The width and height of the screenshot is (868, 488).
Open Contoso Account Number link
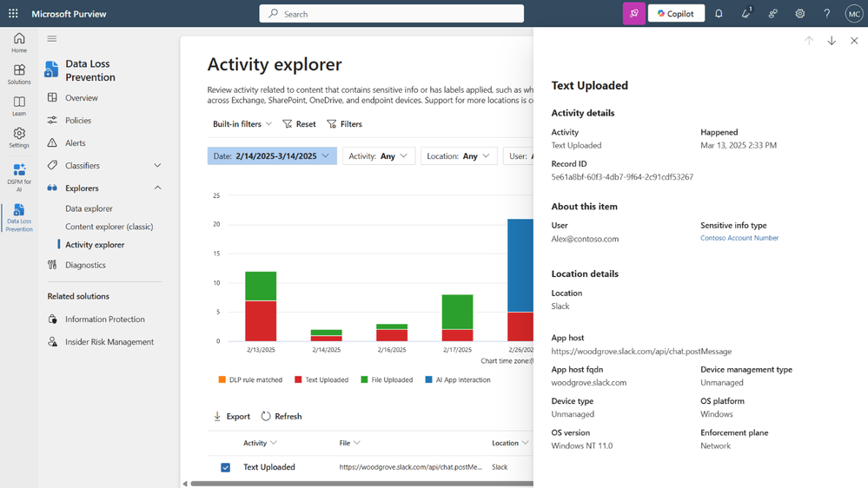pyautogui.click(x=739, y=238)
